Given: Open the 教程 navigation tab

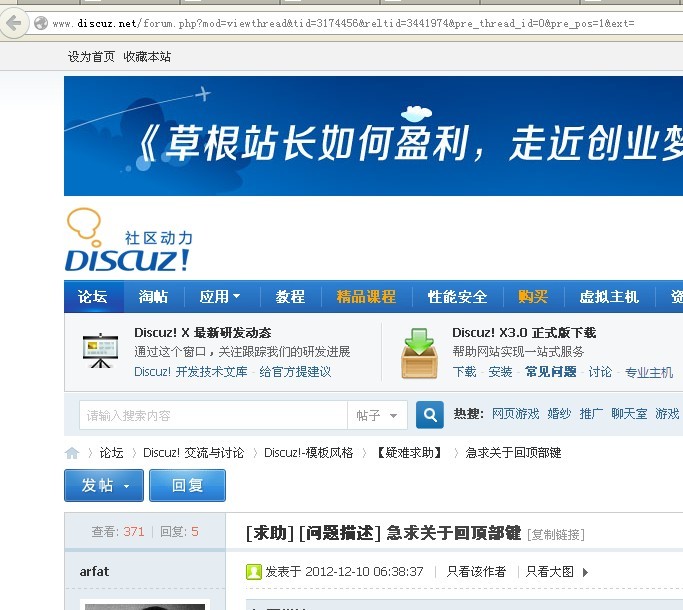Looking at the screenshot, I should [290, 297].
